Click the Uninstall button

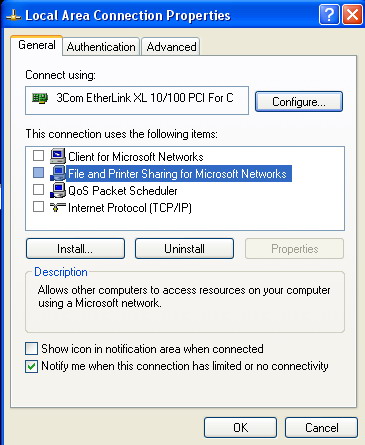tap(184, 249)
